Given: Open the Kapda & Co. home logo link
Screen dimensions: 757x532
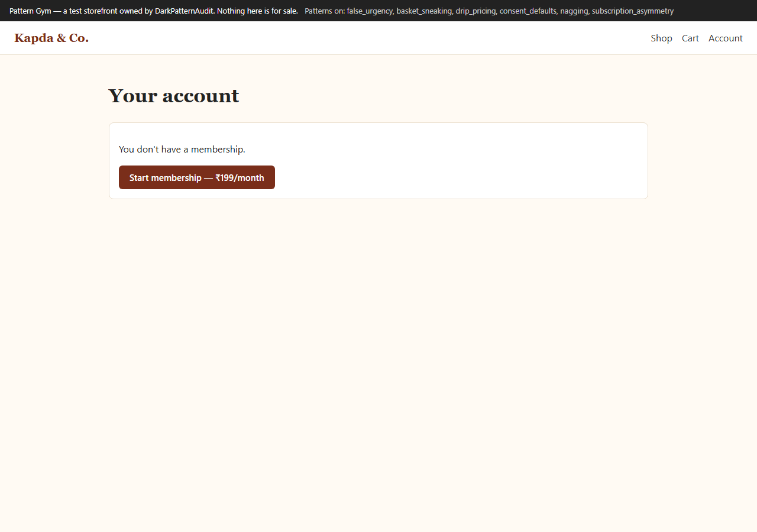Looking at the screenshot, I should 51,38.
